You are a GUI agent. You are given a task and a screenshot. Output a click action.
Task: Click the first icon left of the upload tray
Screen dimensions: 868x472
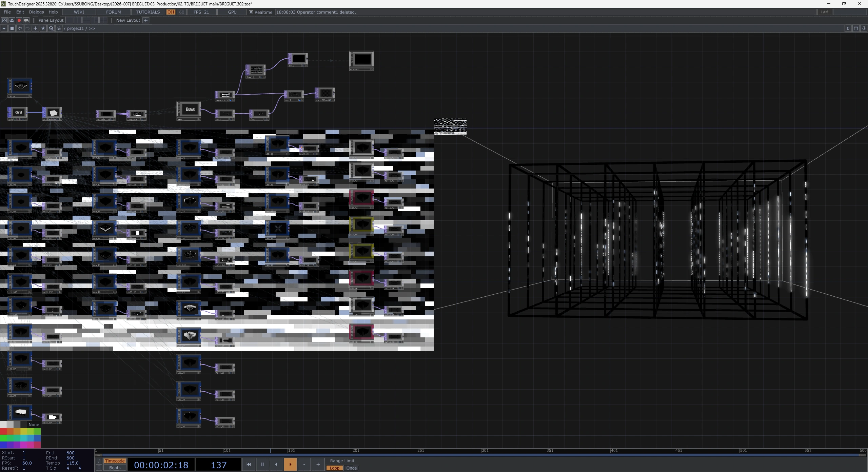4,20
